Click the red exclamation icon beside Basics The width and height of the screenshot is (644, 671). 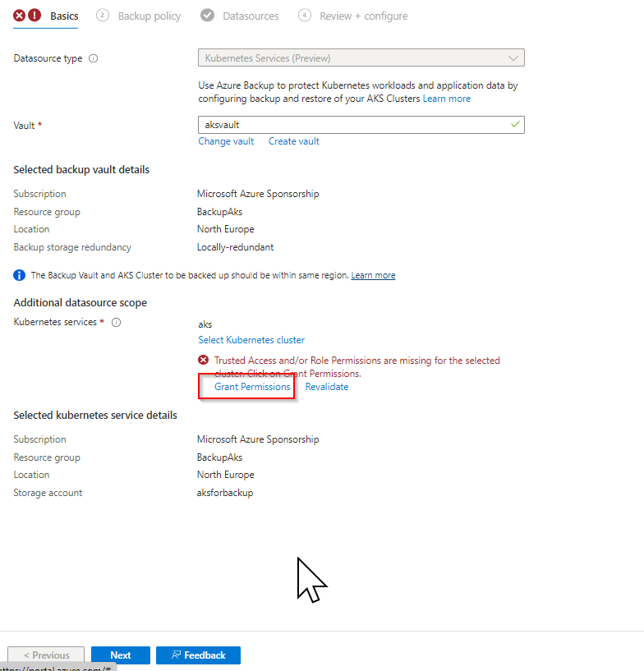point(34,16)
